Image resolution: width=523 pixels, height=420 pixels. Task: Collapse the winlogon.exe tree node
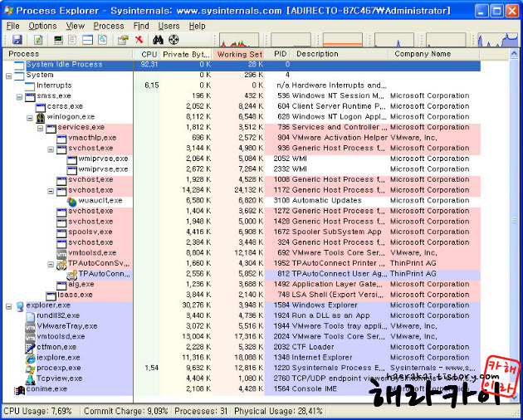coord(30,118)
